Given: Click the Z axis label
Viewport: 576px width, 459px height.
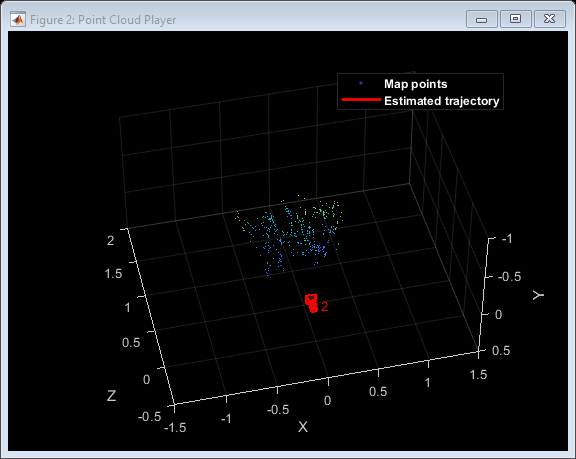Looking at the screenshot, I should (x=112, y=395).
